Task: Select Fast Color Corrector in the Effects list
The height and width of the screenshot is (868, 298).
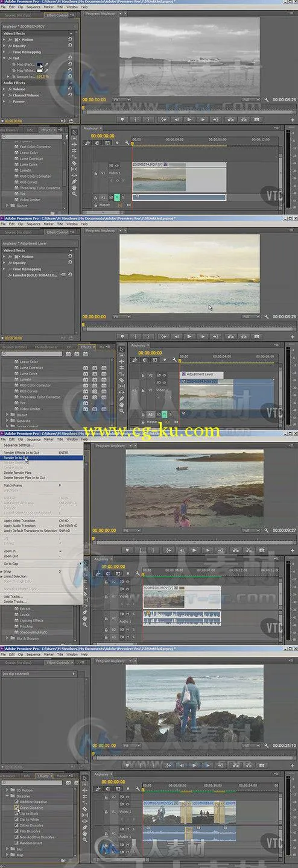Action: pyautogui.click(x=36, y=146)
